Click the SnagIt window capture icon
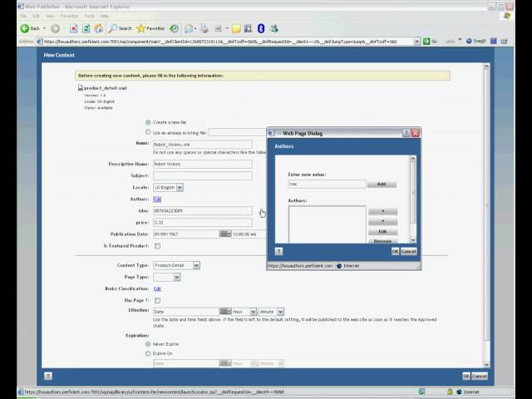532x399 pixels. pyautogui.click(x=493, y=42)
